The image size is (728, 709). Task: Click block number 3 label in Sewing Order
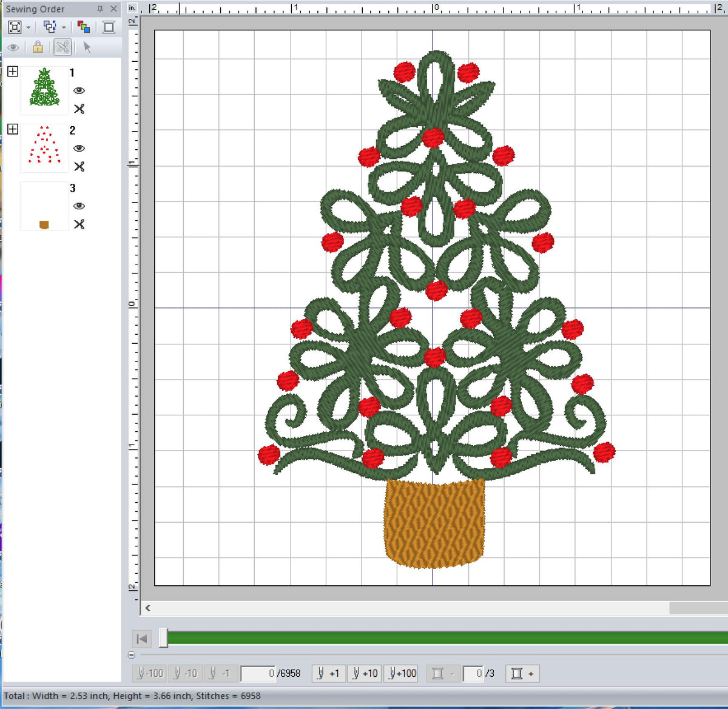coord(72,188)
